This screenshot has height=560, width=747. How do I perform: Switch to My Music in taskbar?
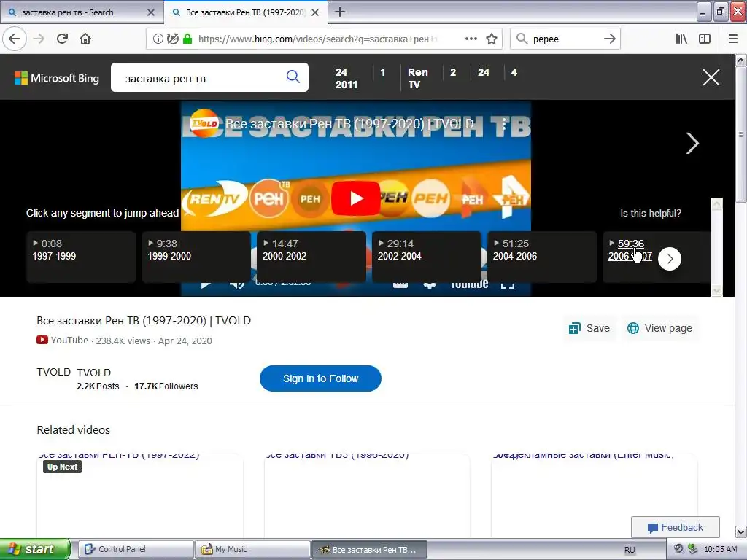click(x=252, y=550)
